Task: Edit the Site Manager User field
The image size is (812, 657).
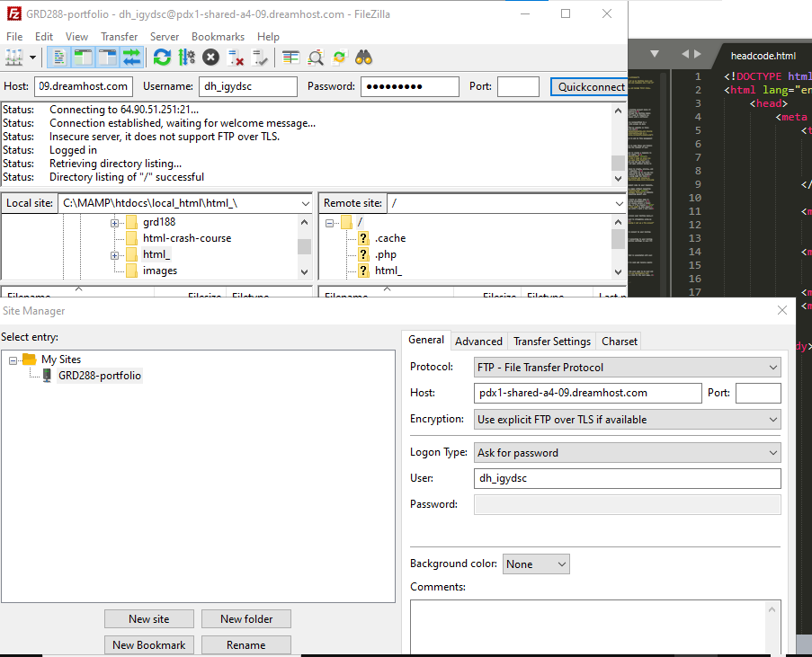Action: coord(627,478)
